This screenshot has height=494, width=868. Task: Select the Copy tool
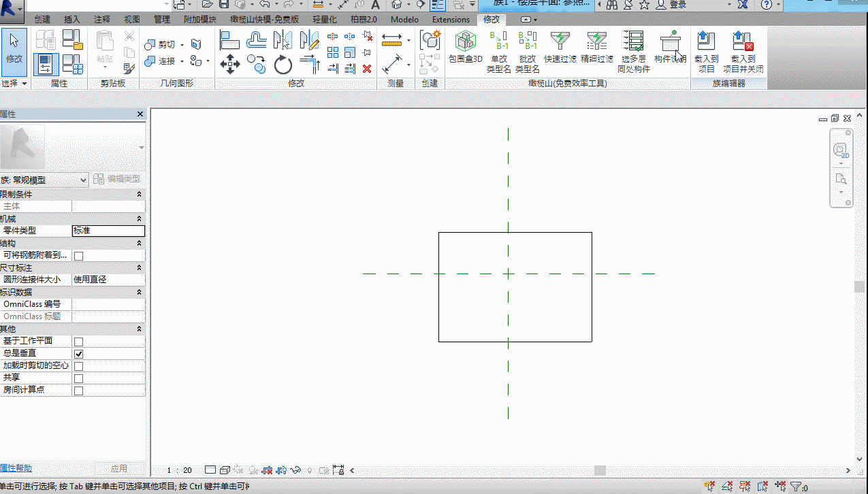click(x=257, y=65)
